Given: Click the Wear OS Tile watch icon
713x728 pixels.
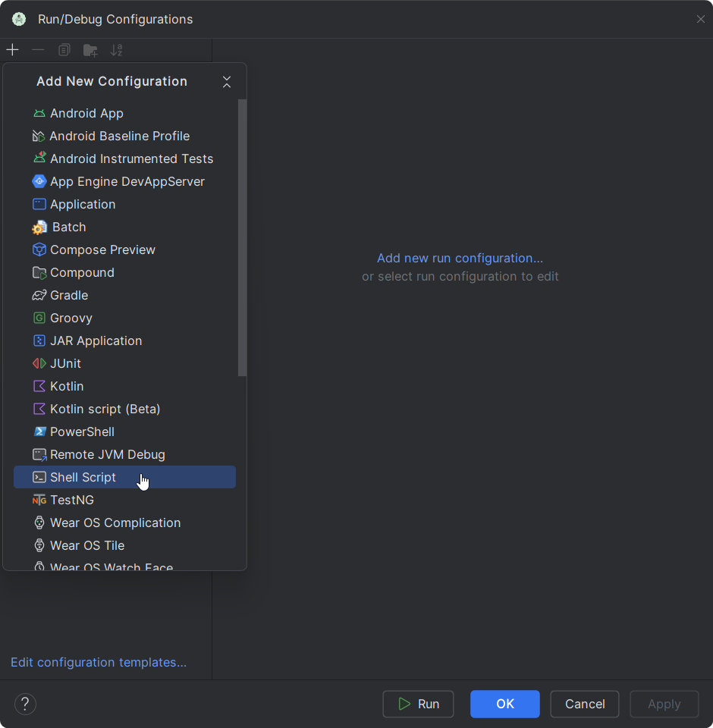Looking at the screenshot, I should point(39,545).
